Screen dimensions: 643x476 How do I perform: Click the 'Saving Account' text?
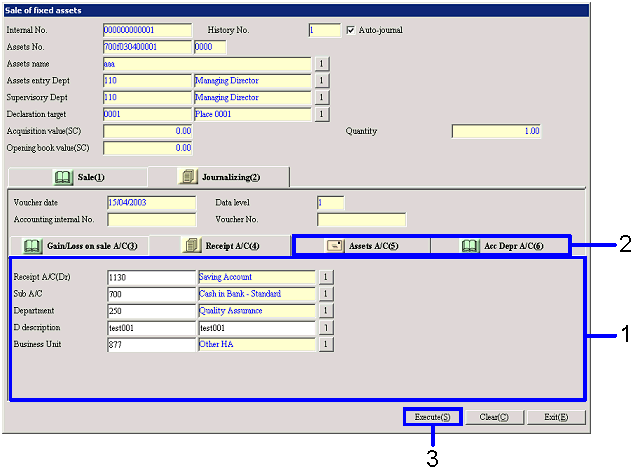tap(225, 277)
